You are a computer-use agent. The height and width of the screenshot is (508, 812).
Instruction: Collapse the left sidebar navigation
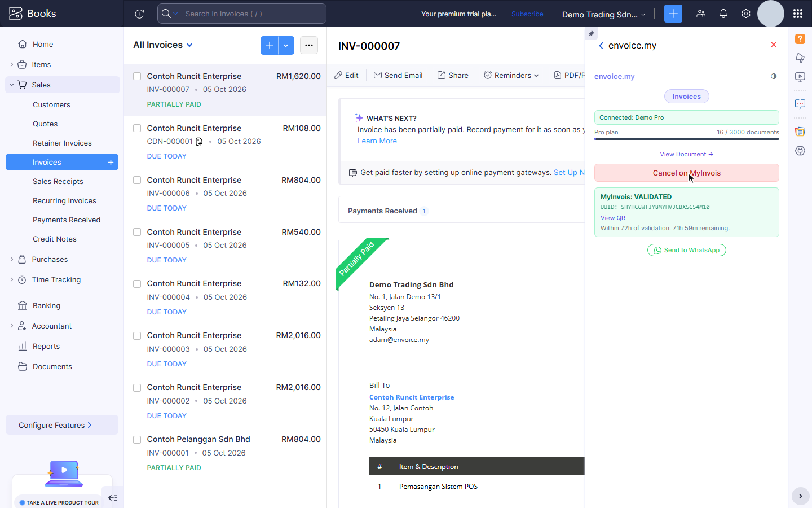(x=113, y=498)
